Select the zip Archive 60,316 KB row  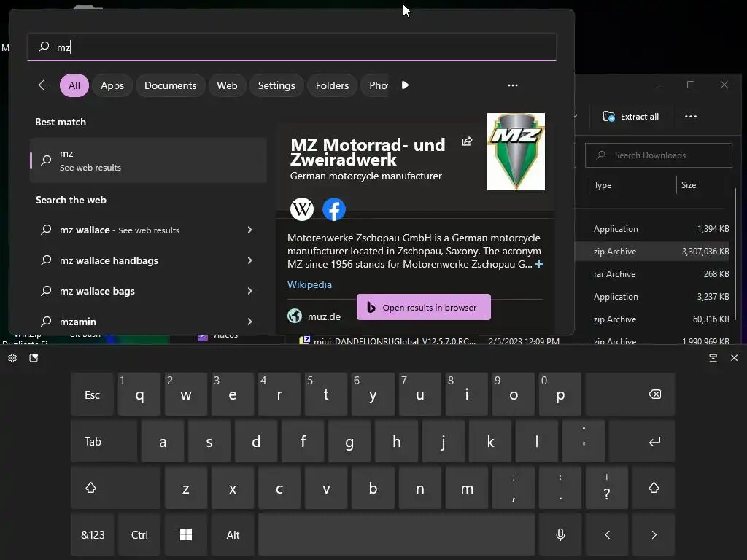(653, 319)
